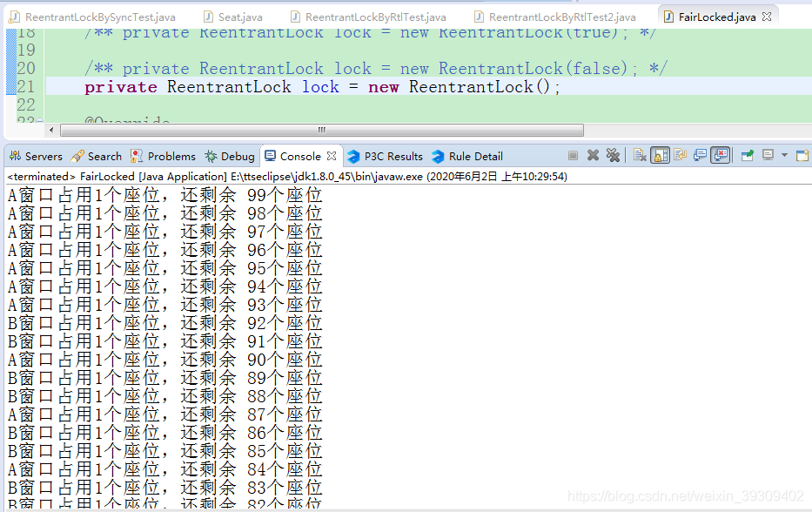
Task: Open the Problems view tab
Action: click(x=163, y=157)
